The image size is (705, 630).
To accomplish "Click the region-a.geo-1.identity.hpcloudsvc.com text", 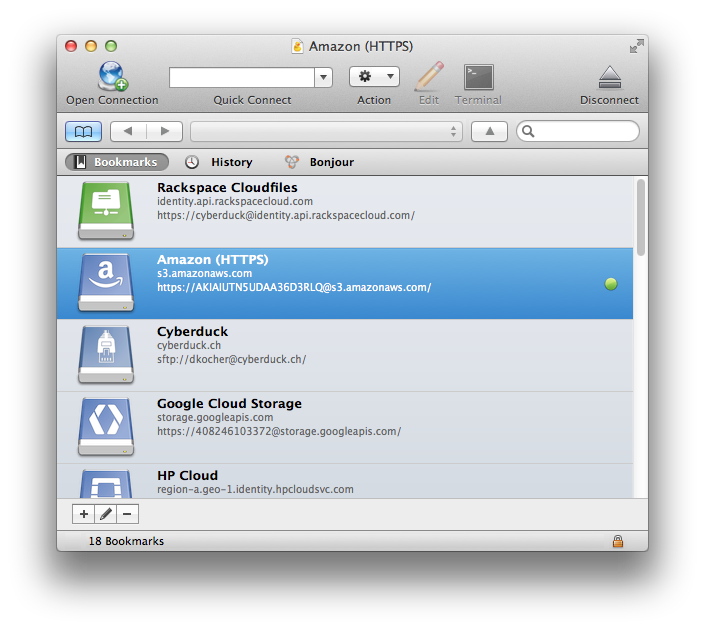I will tap(255, 489).
